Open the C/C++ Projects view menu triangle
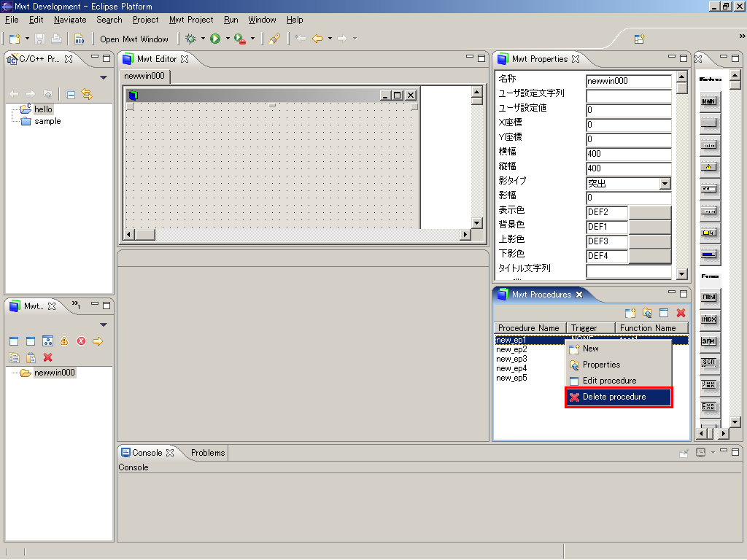747x560 pixels. (104, 77)
